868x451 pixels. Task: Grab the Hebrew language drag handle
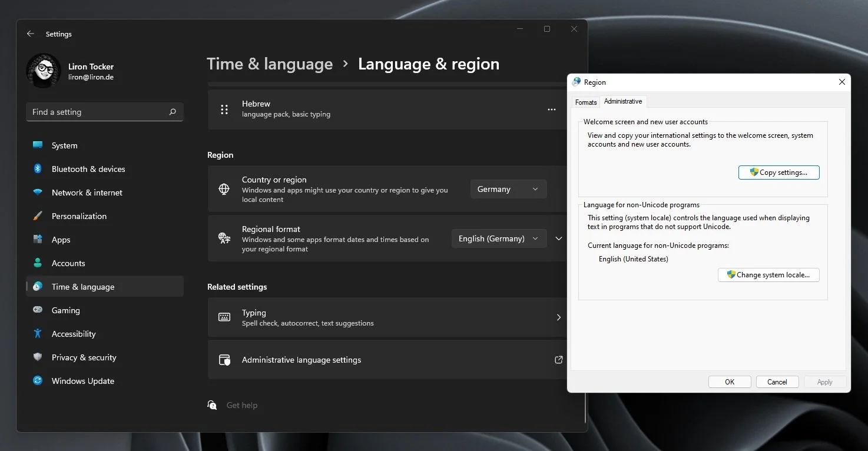(x=224, y=110)
